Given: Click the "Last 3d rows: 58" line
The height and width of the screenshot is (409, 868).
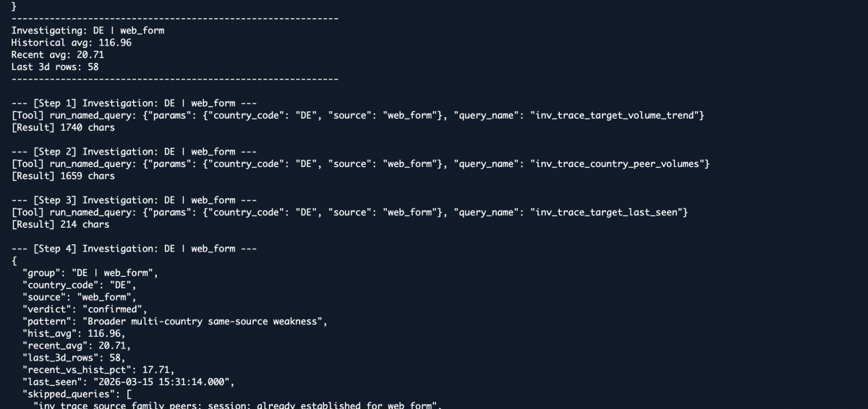Looking at the screenshot, I should (x=55, y=67).
